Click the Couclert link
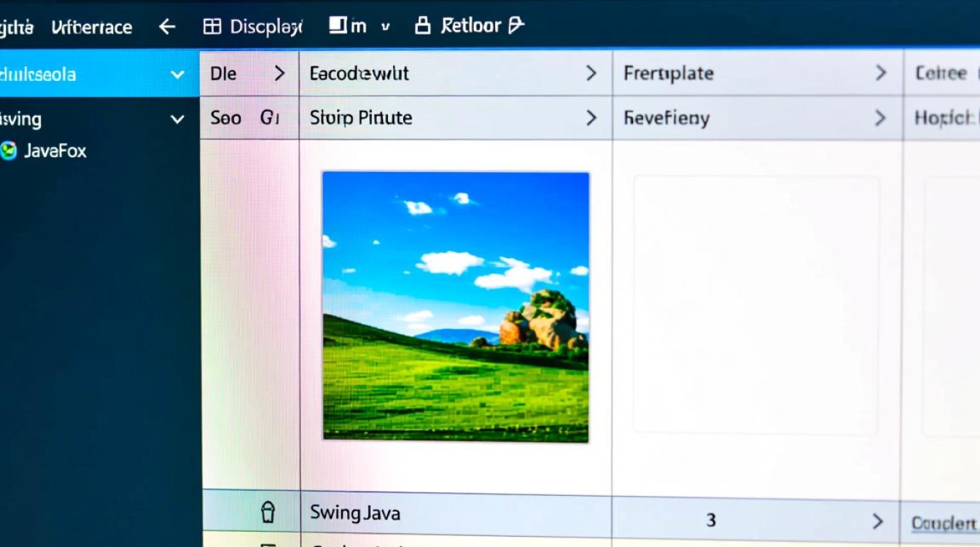 944,523
